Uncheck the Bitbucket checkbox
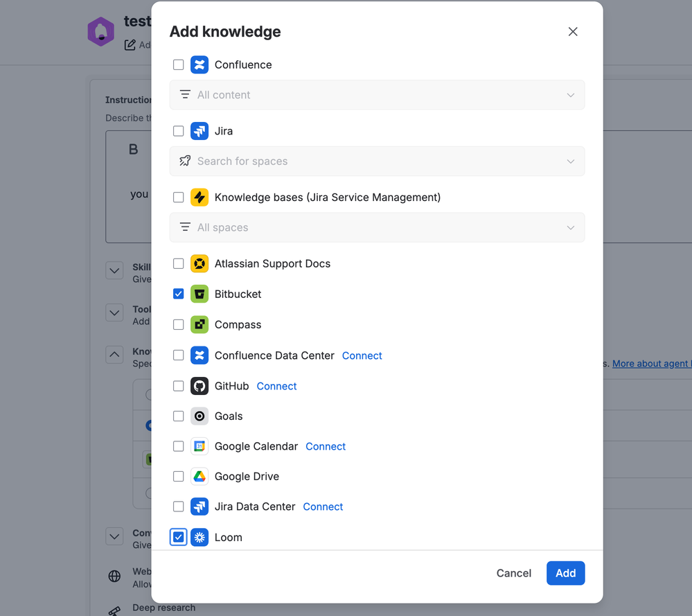This screenshot has width=692, height=616. point(178,294)
